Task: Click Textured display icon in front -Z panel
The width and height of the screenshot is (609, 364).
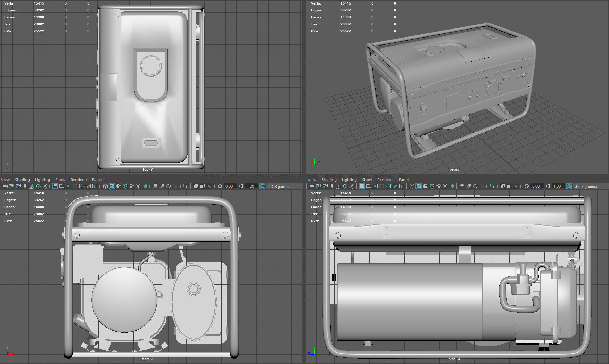Action: pos(132,186)
